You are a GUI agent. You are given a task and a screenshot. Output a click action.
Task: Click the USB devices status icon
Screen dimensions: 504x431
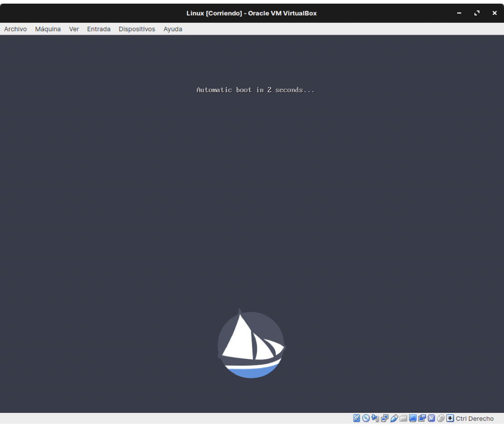[x=394, y=418]
